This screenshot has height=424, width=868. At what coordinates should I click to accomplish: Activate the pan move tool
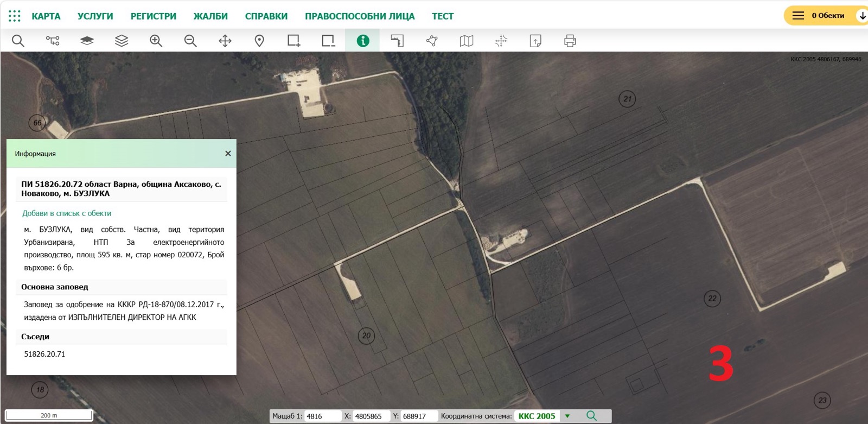pyautogui.click(x=225, y=41)
